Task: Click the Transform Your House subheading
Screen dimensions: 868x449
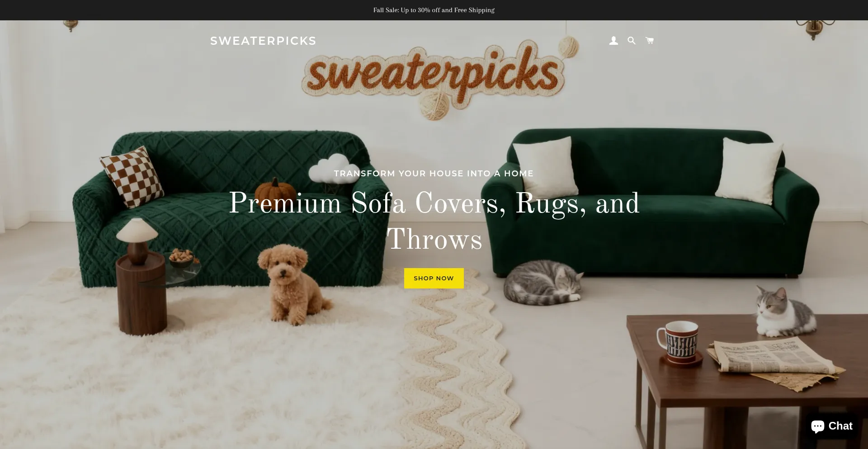Action: coord(434,173)
